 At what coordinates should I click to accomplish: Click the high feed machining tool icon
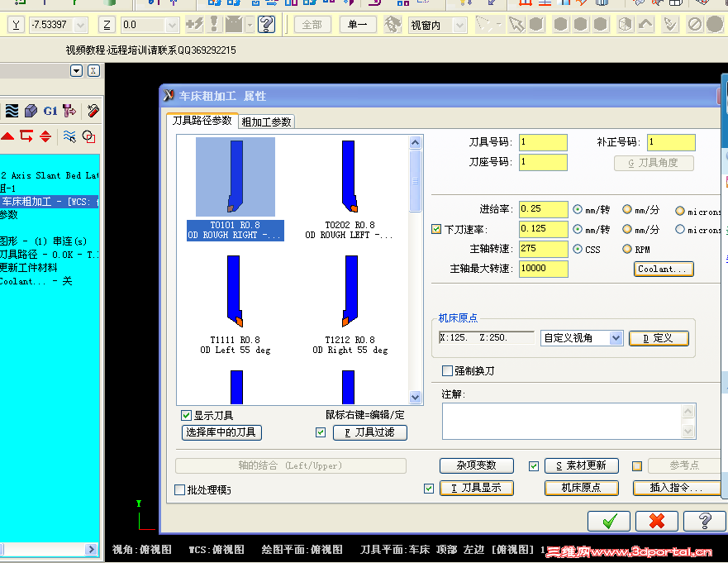point(69,111)
